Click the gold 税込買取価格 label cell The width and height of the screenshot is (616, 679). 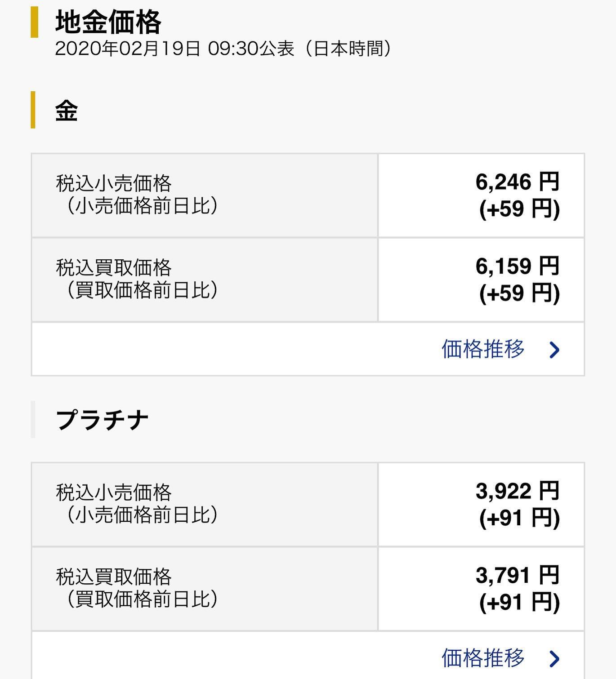[x=205, y=280]
